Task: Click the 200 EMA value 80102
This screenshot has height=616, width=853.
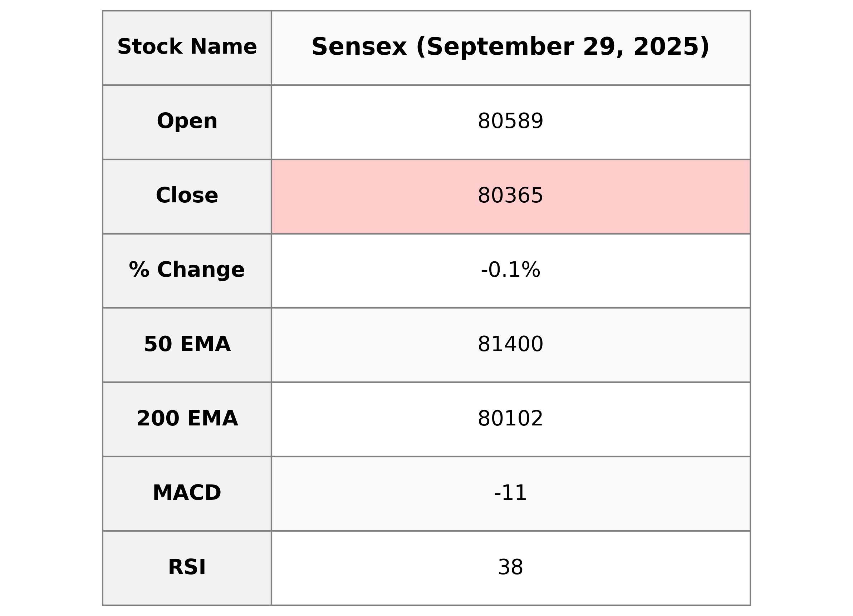Action: tap(510, 419)
